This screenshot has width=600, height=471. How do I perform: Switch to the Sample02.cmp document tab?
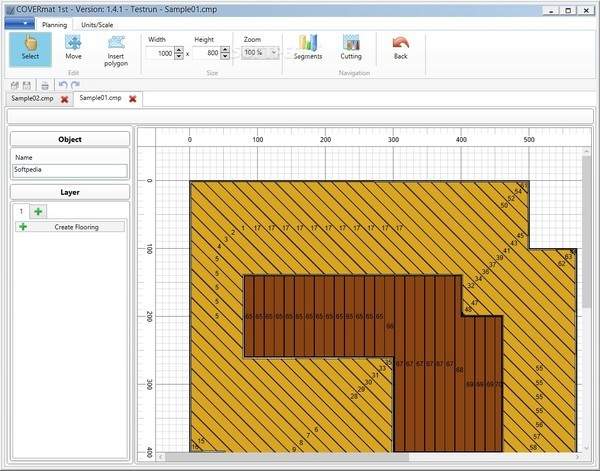[32, 99]
